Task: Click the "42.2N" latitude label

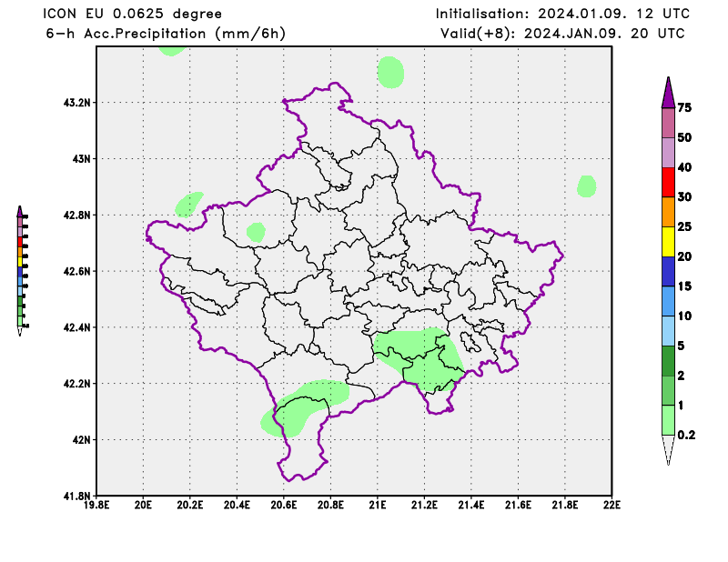Action: coord(76,384)
